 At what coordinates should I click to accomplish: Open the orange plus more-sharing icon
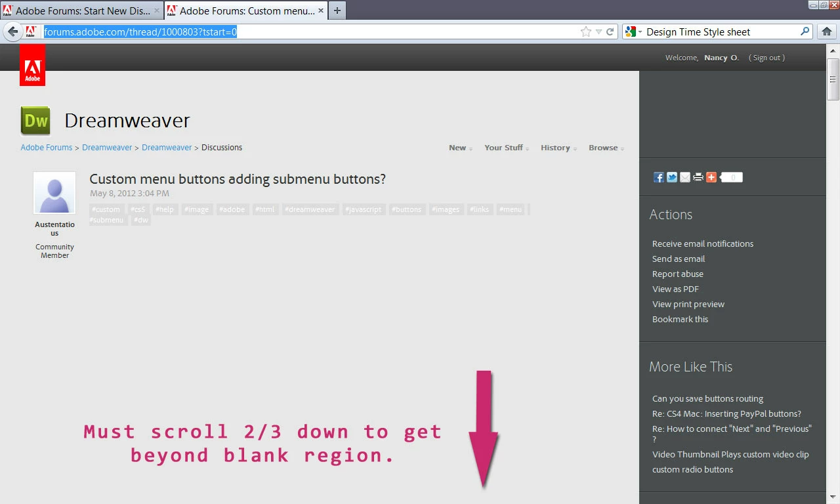point(711,177)
